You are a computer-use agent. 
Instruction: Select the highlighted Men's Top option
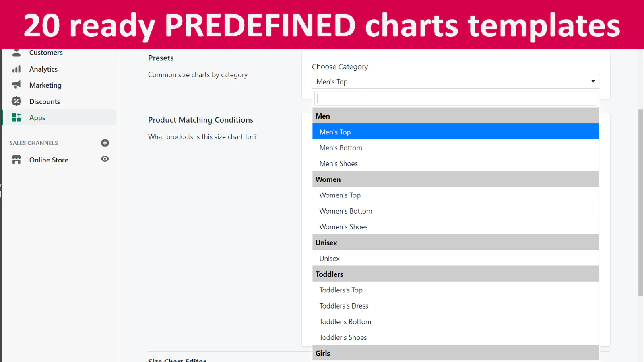(x=456, y=132)
